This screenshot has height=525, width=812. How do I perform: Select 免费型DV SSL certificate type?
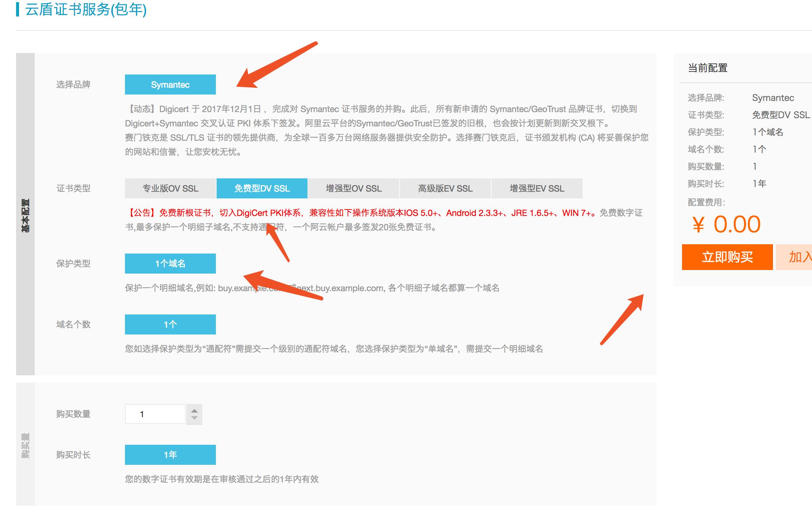click(x=262, y=188)
